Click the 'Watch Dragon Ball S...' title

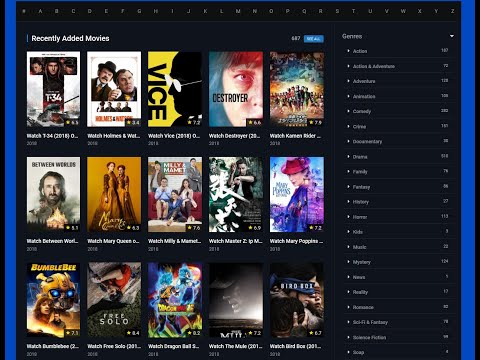[x=173, y=346]
